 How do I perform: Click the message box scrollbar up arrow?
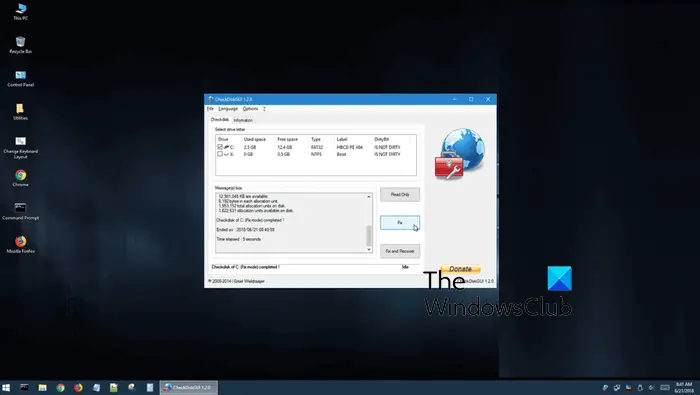pos(369,197)
